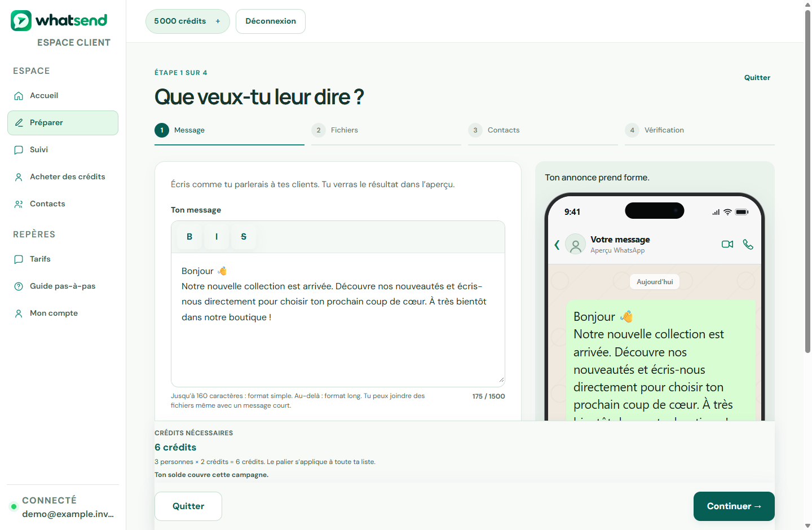This screenshot has height=530, width=812.
Task: Click the Tarifs message icon
Action: 19,259
